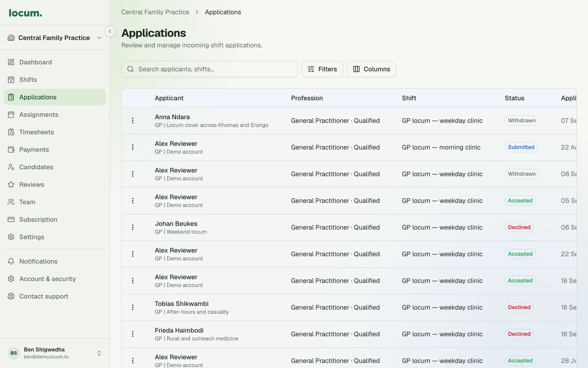588x368 pixels.
Task: Click the Applications breadcrumb
Action: point(223,12)
